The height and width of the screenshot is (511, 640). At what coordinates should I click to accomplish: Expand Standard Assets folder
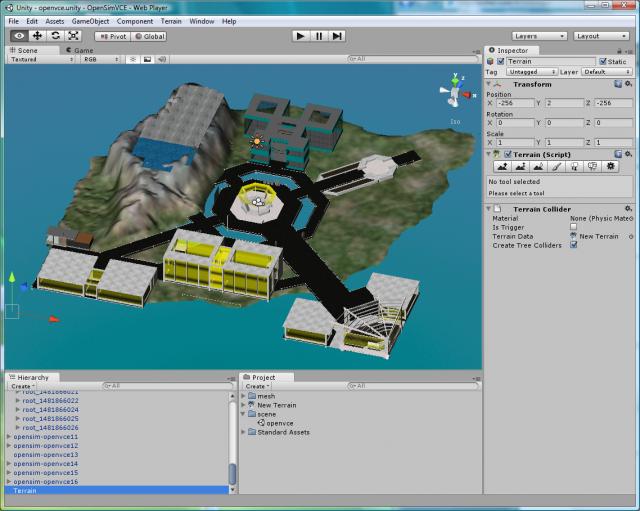(243, 432)
